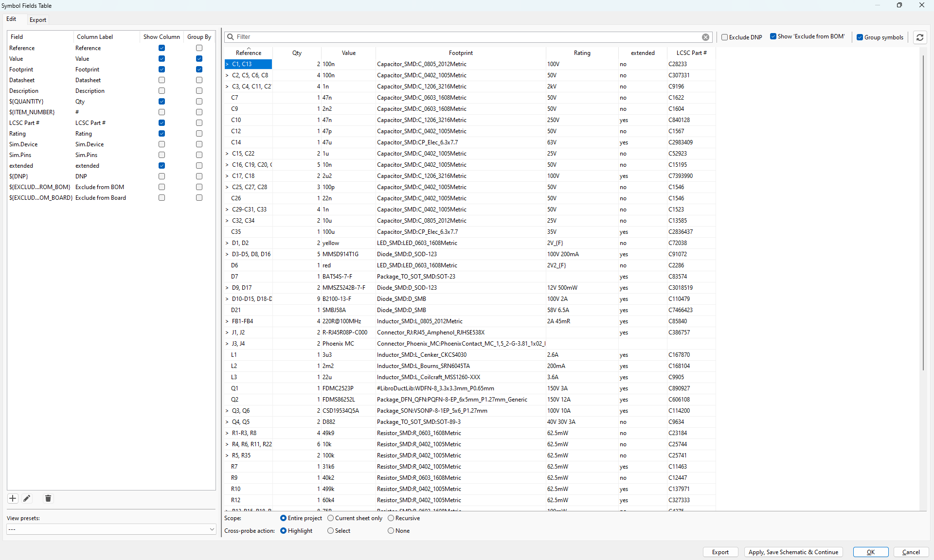Click the ${ITEM_NUMBER} field row

111,112
